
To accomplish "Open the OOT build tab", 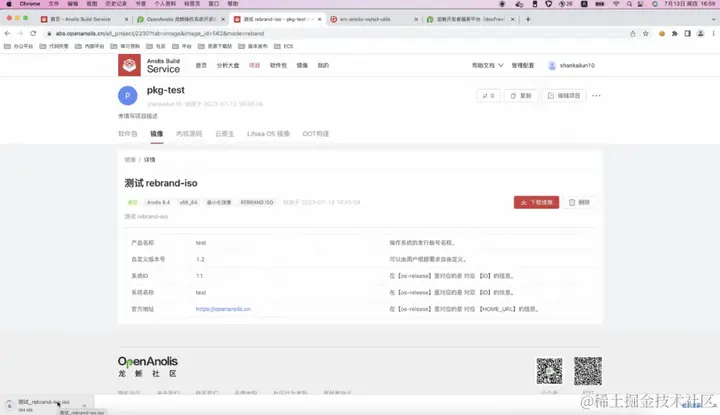I will [x=315, y=134].
